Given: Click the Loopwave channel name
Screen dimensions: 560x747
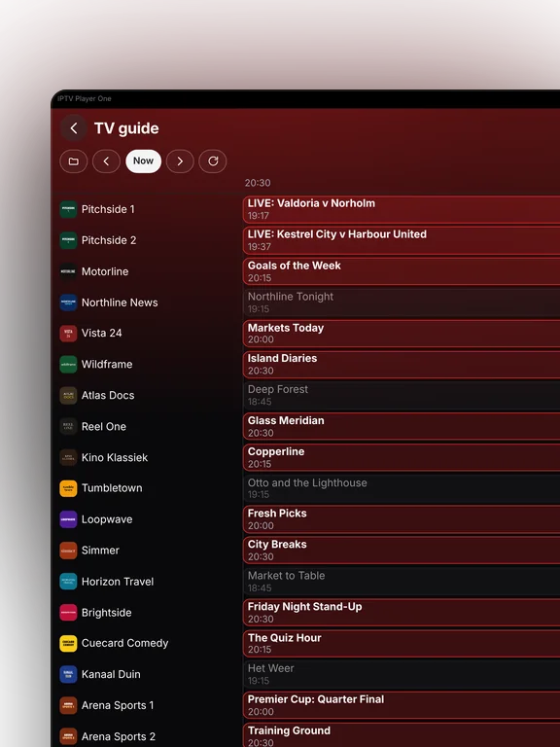Looking at the screenshot, I should 107,519.
